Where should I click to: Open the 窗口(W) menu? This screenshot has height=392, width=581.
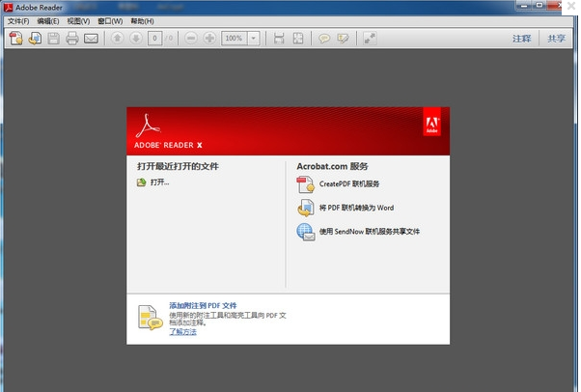point(110,21)
